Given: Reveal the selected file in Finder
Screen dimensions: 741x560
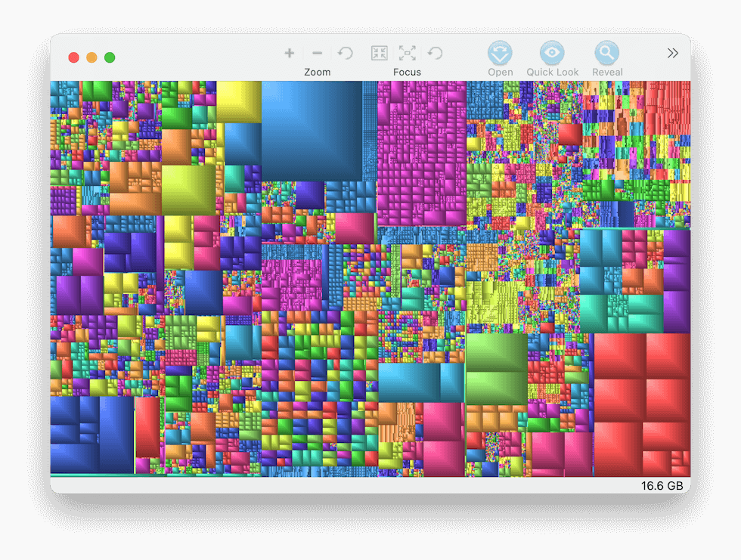Looking at the screenshot, I should click(x=606, y=53).
